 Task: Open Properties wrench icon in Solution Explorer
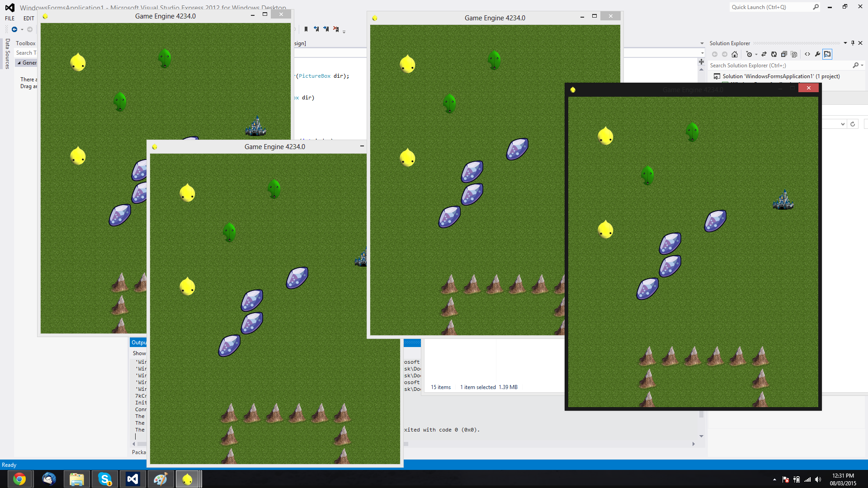(817, 54)
